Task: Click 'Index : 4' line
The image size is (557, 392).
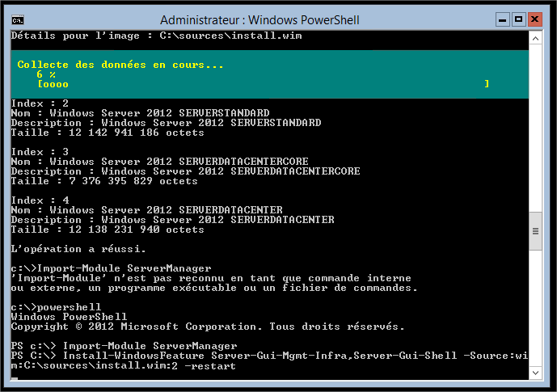Action: click(x=40, y=200)
